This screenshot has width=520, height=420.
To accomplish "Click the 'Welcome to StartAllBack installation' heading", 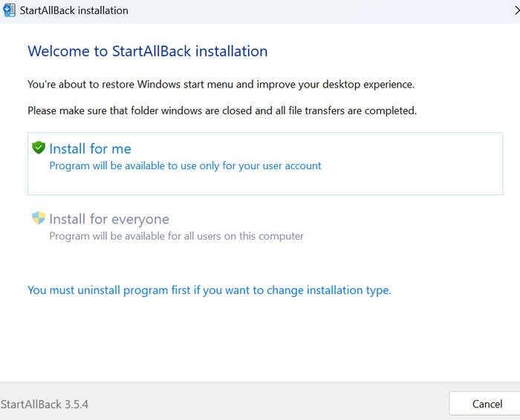I will click(x=148, y=51).
